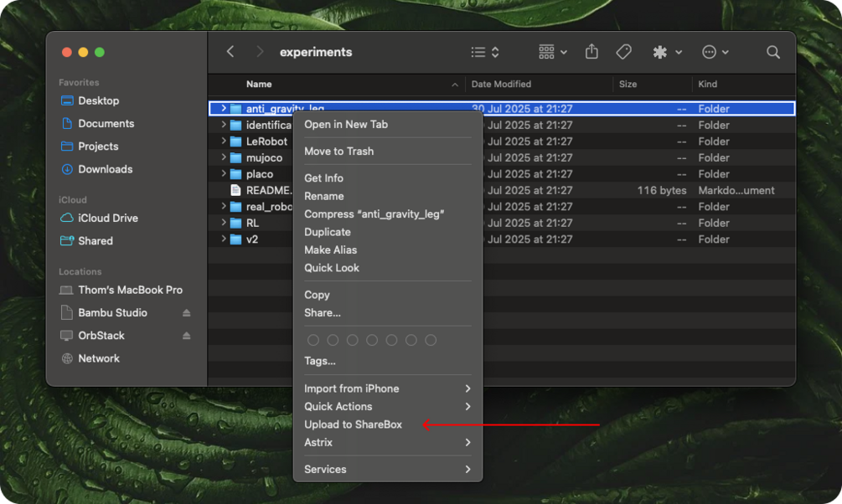Screen dimensions: 842x504
Task: Expand the v2 folder disclosure triangle
Action: (224, 239)
